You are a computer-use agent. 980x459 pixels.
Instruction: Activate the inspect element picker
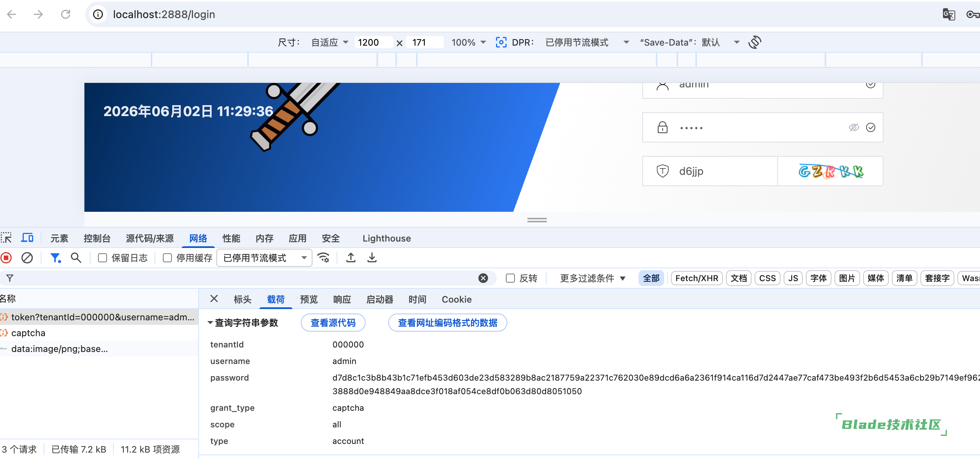[x=6, y=238]
